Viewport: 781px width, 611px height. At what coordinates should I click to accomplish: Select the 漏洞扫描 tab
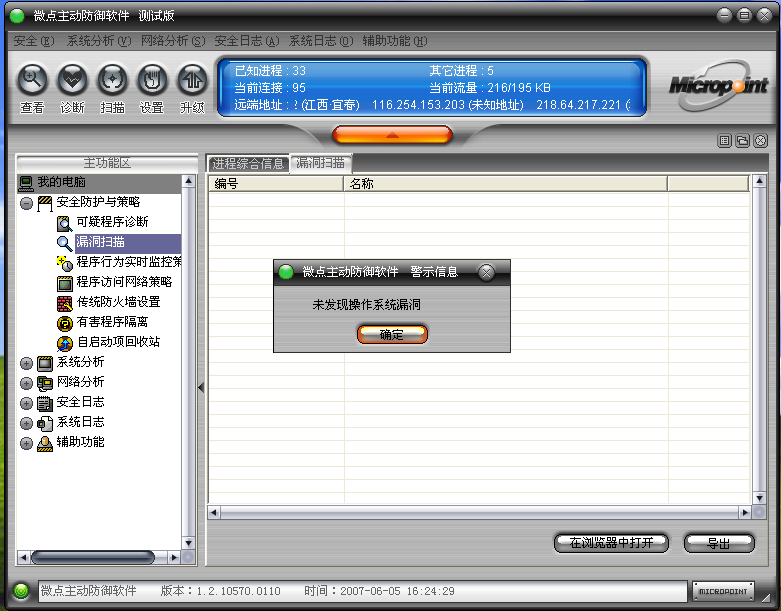point(320,163)
